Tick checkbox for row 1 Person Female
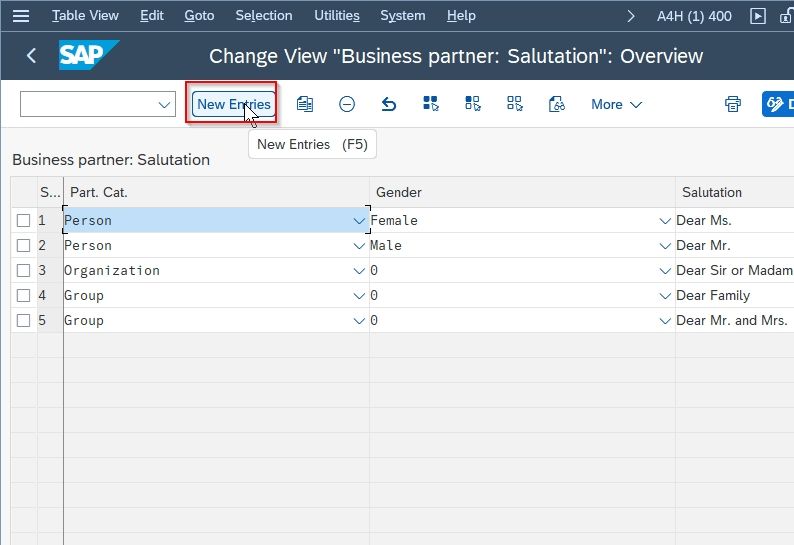The image size is (794, 545). 23,220
